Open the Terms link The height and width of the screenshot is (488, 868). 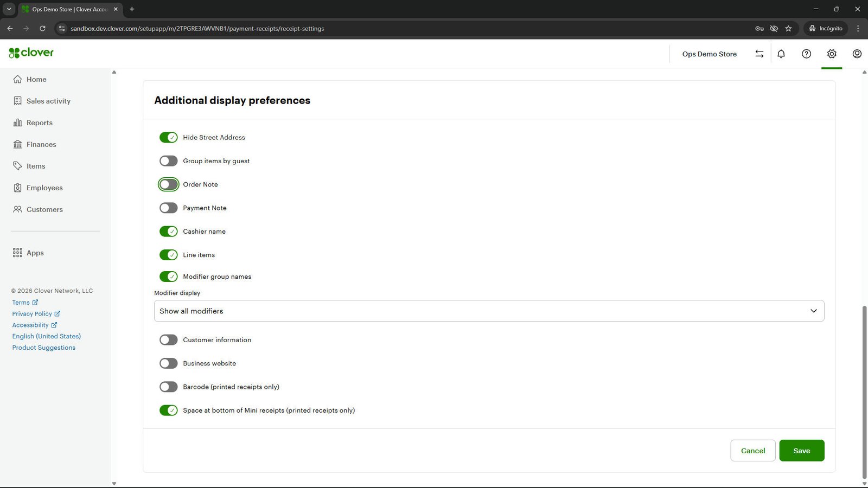[x=25, y=303]
